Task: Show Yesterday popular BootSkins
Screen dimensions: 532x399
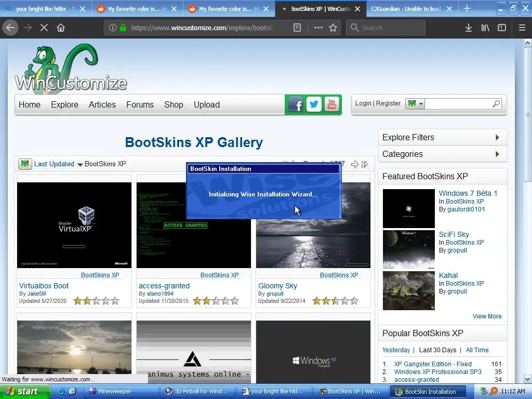Action: pos(396,350)
